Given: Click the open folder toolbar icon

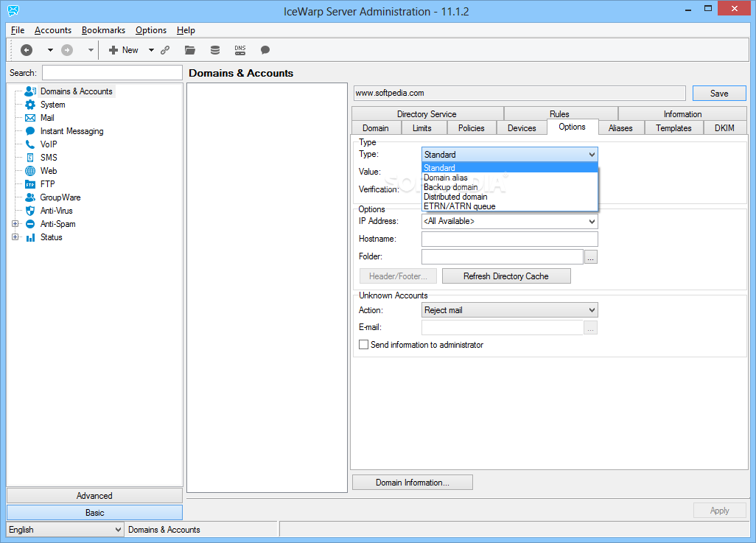Looking at the screenshot, I should (x=190, y=49).
